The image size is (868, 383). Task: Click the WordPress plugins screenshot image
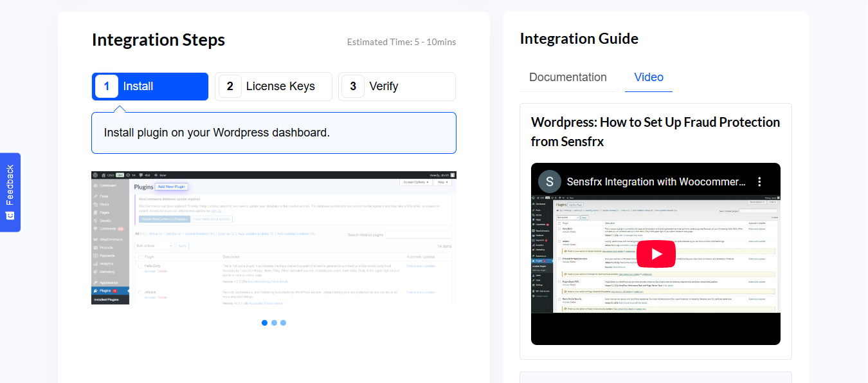(x=274, y=238)
